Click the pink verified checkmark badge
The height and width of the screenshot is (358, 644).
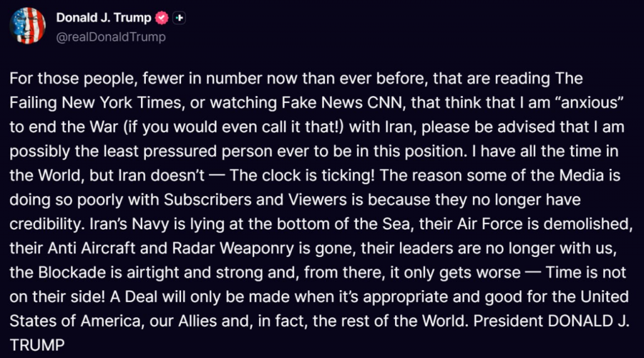click(162, 18)
